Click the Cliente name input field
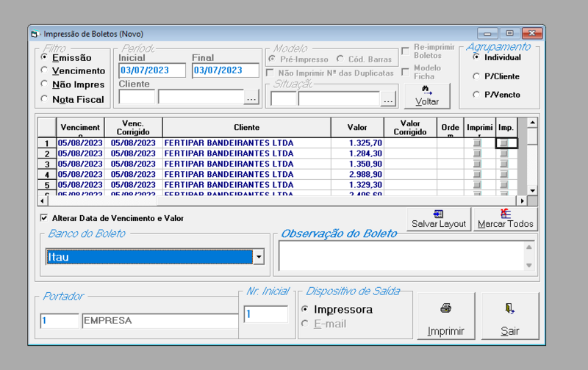The image size is (588, 370). (201, 97)
